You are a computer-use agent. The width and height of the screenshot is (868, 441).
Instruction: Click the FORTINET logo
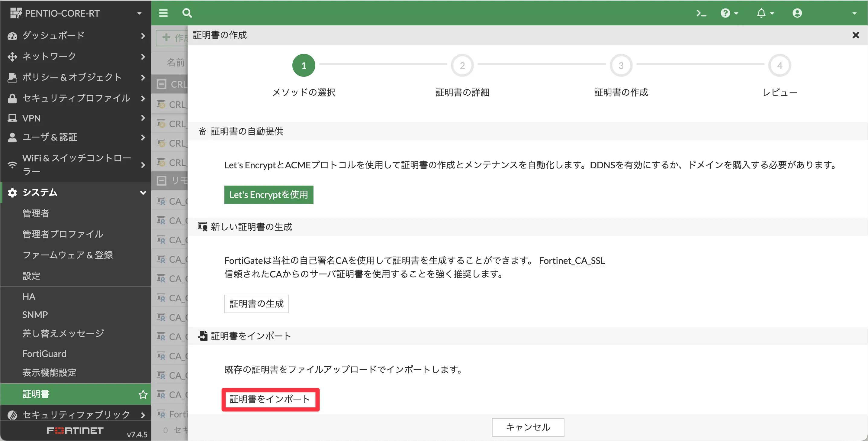pyautogui.click(x=75, y=430)
